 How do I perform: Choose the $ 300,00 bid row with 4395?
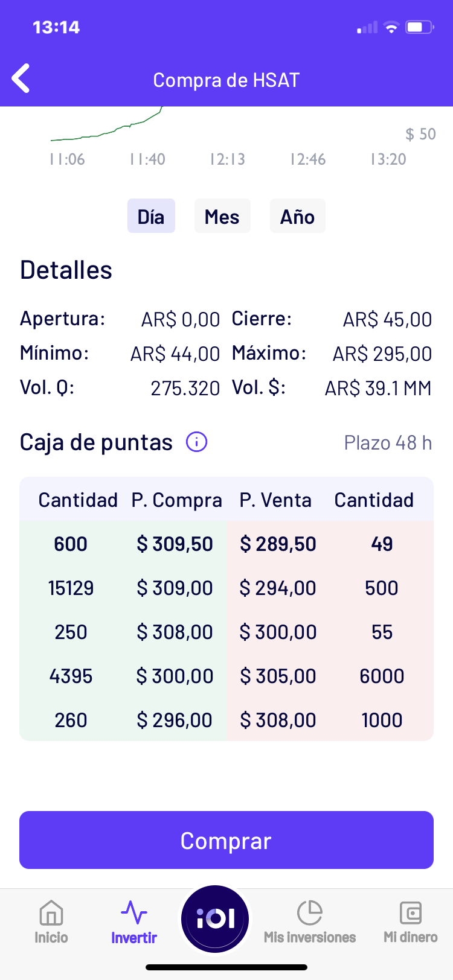click(x=124, y=676)
